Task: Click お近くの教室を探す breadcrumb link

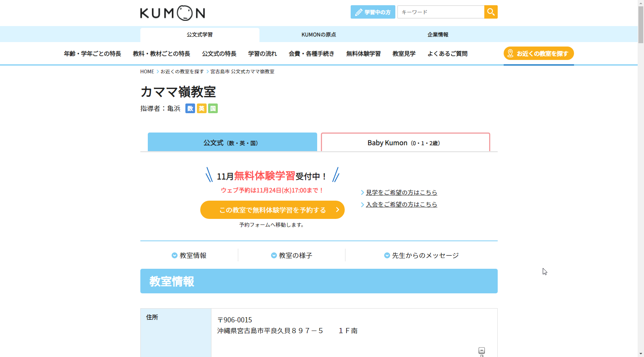Action: point(182,71)
